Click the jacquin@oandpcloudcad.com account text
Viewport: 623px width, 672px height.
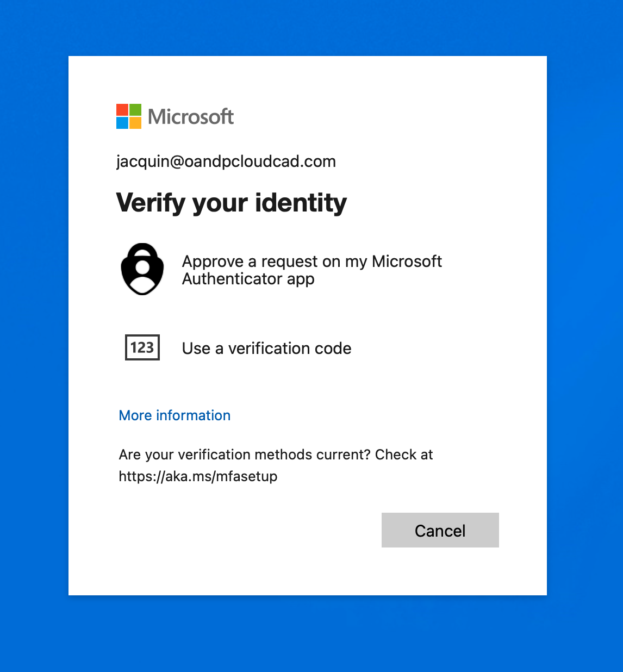226,161
